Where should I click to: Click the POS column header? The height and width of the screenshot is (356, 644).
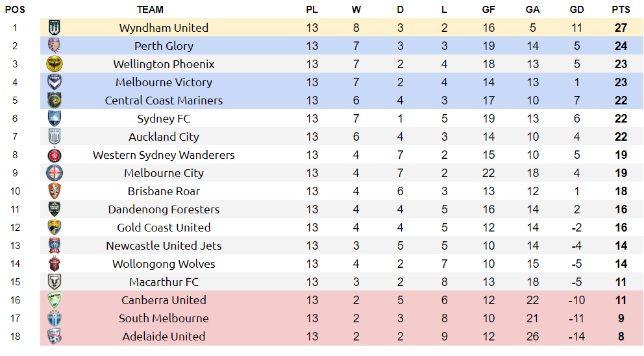point(15,10)
